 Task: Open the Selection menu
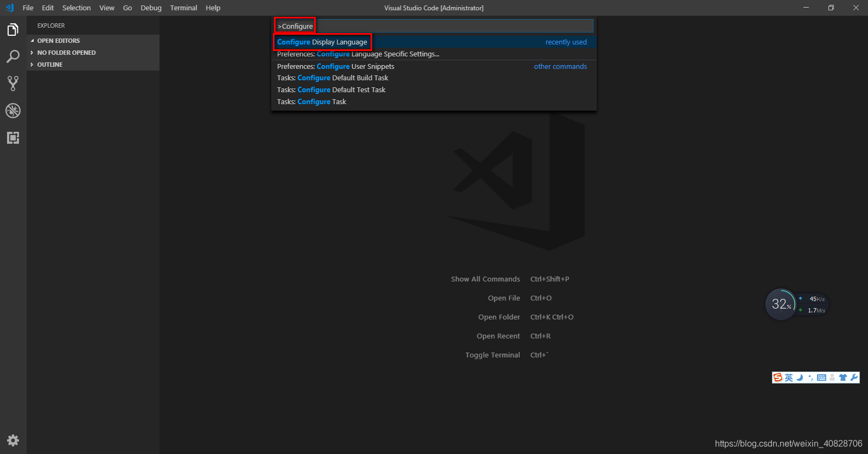click(76, 8)
